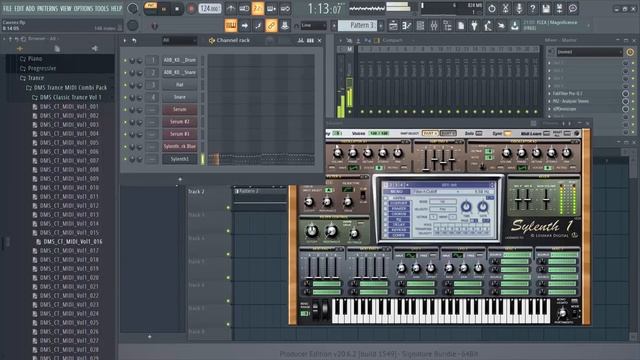Image resolution: width=640 pixels, height=360 pixels.
Task: Click the channel rack step graph icon
Action: point(301,40)
